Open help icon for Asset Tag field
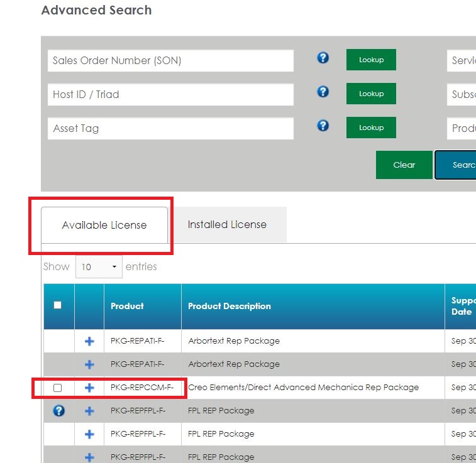The height and width of the screenshot is (463, 476). point(323,126)
